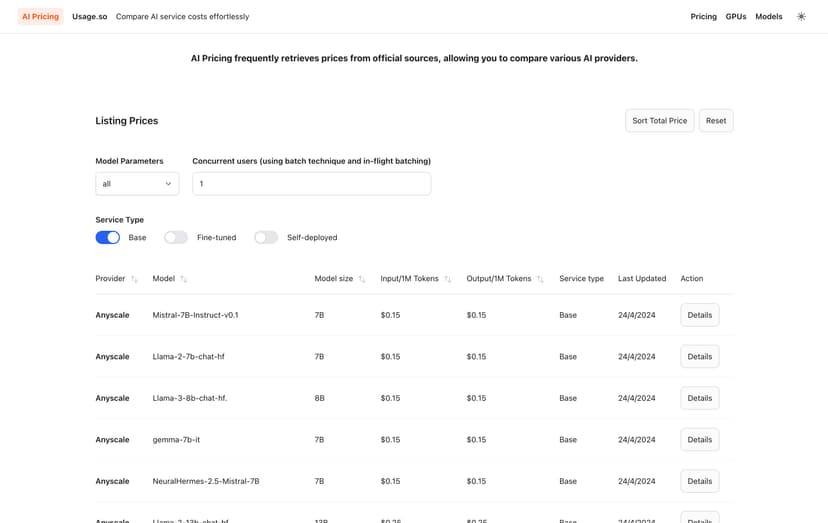Enable the Fine-tuned service type switch
This screenshot has height=523, width=828.
click(x=176, y=238)
